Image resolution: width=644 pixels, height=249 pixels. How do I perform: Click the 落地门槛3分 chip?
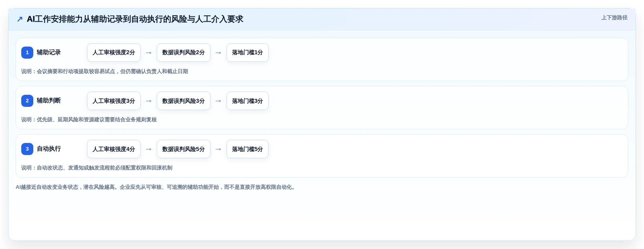click(247, 101)
